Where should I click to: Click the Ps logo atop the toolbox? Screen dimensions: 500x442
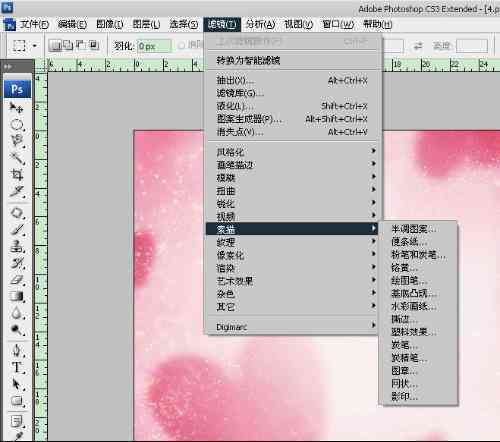[x=17, y=89]
